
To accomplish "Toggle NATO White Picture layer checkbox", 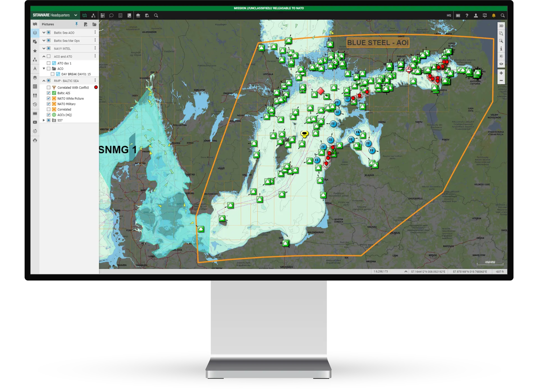I will [49, 98].
